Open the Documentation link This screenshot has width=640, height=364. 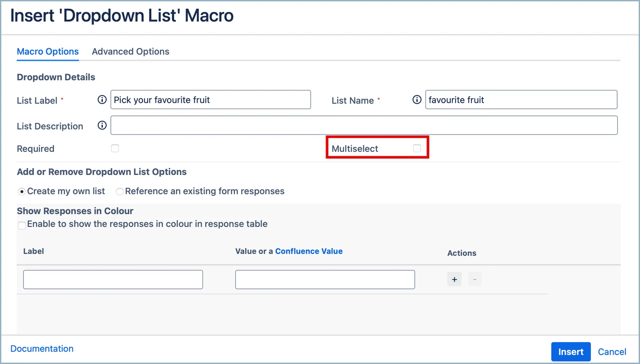click(42, 349)
